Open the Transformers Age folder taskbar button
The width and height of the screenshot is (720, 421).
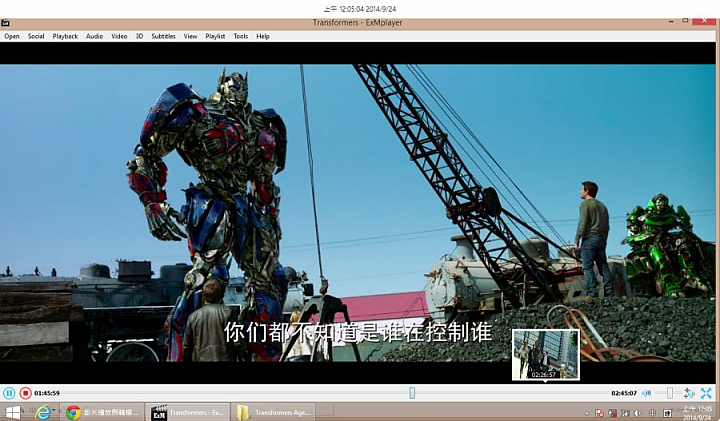(x=274, y=412)
